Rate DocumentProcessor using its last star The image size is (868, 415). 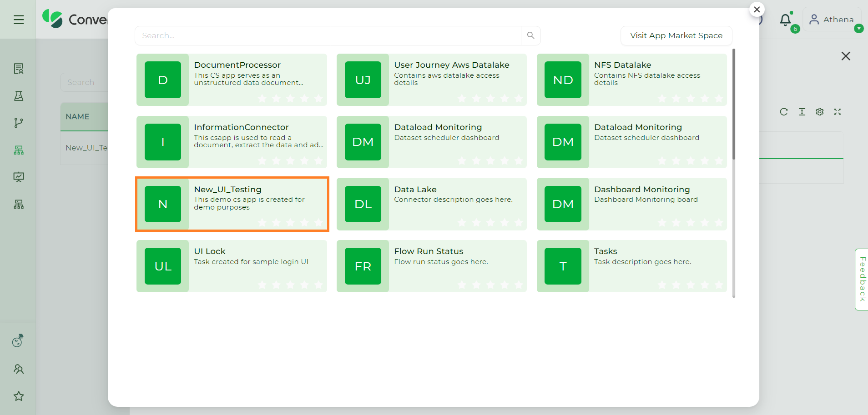click(318, 98)
